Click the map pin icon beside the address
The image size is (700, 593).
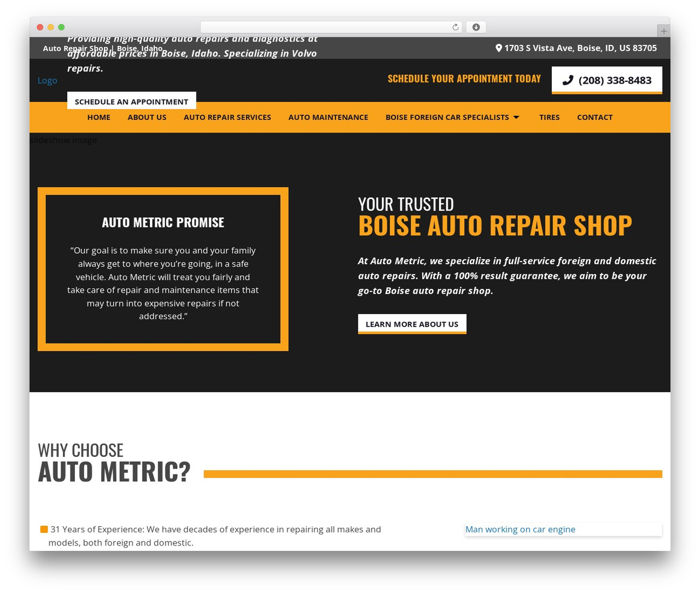498,48
